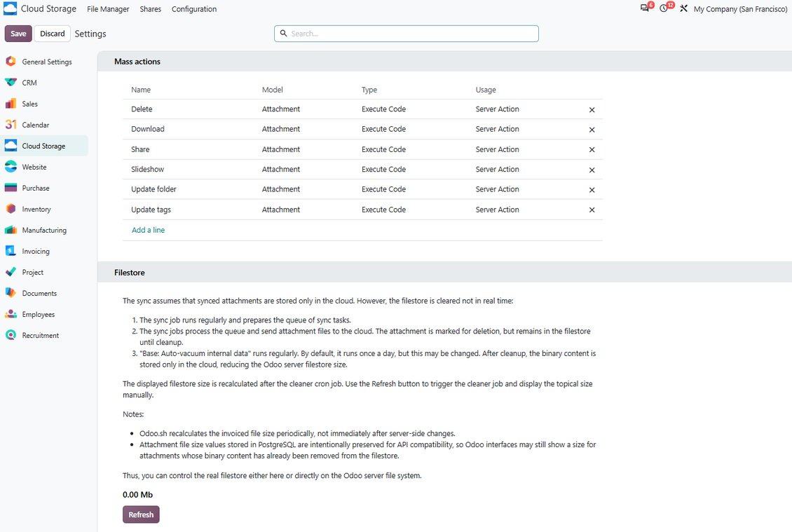792x532 pixels.
Task: Click Add a line link
Action: point(148,230)
